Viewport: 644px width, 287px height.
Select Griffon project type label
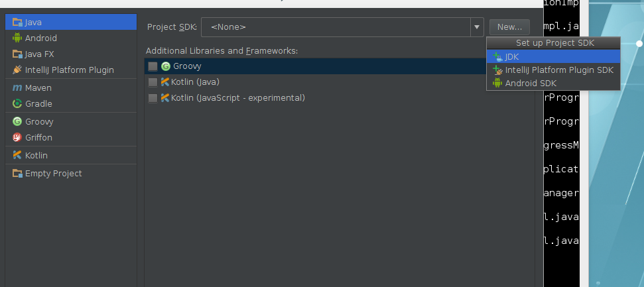pyautogui.click(x=38, y=138)
